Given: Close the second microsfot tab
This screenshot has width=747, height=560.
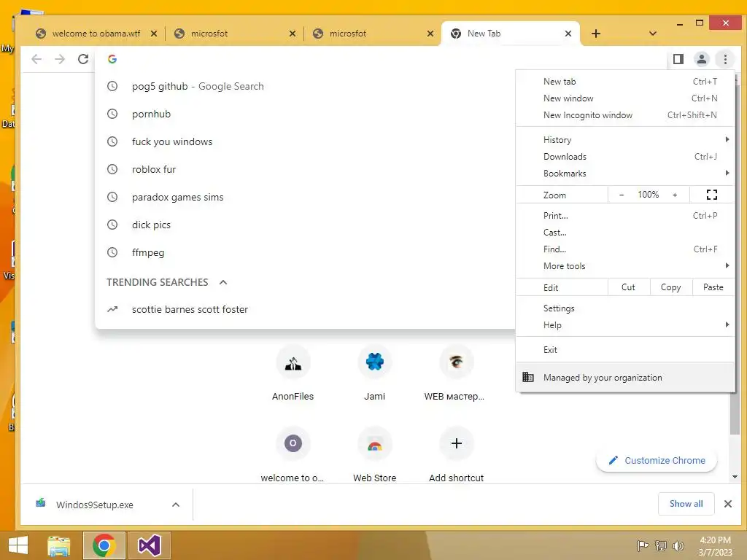Looking at the screenshot, I should pos(430,34).
